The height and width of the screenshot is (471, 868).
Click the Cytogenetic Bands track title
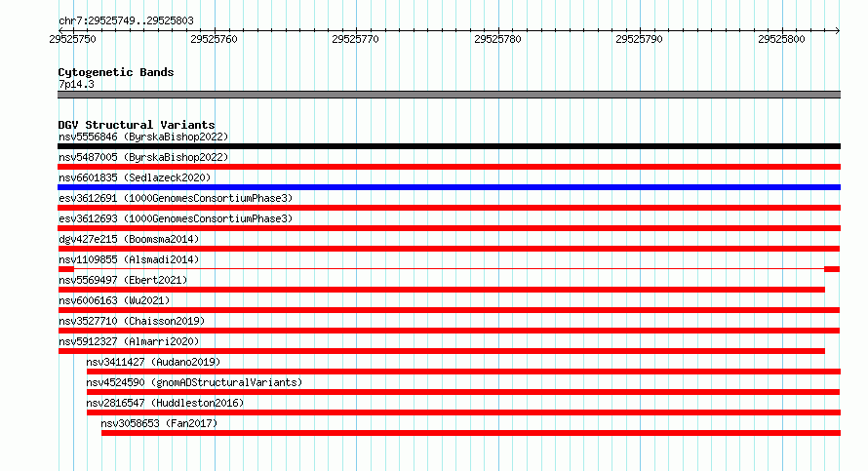click(x=116, y=72)
